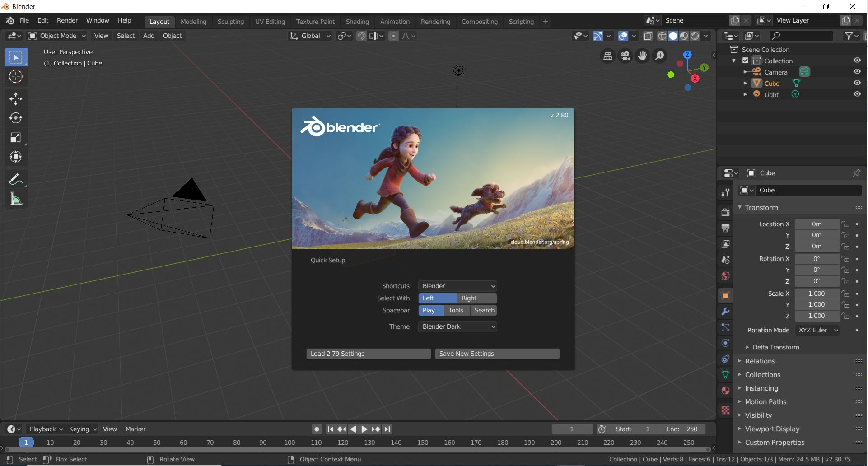The width and height of the screenshot is (868, 466).
Task: Open the Rotation Mode XYZ Euler dropdown
Action: click(x=817, y=330)
